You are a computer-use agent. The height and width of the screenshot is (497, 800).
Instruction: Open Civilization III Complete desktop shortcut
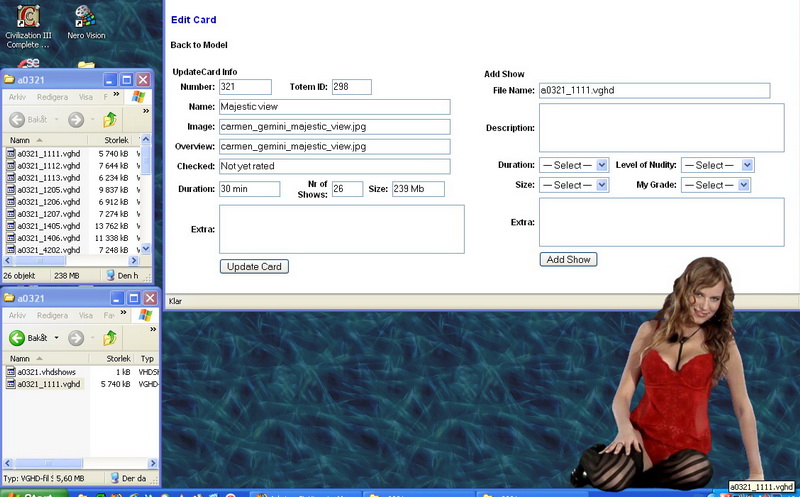pos(28,17)
